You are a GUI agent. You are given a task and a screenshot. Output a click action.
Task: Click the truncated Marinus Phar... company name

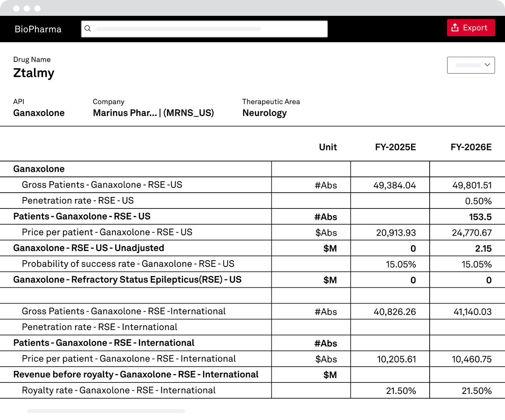pos(125,113)
